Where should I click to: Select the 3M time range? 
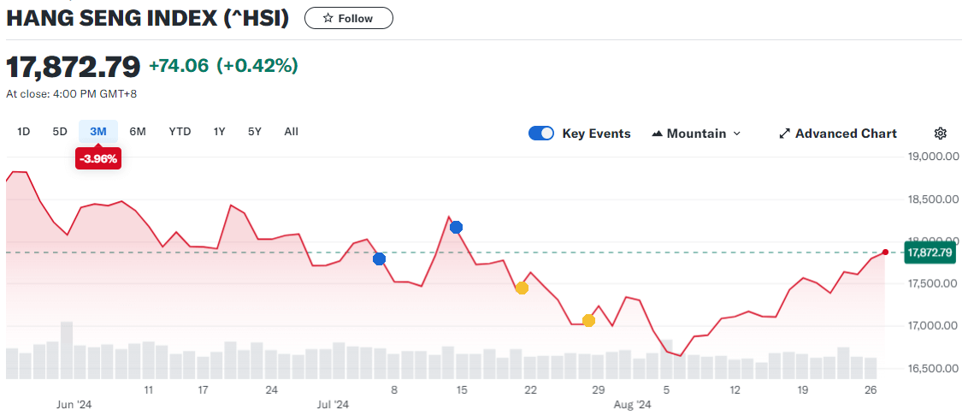pyautogui.click(x=98, y=132)
